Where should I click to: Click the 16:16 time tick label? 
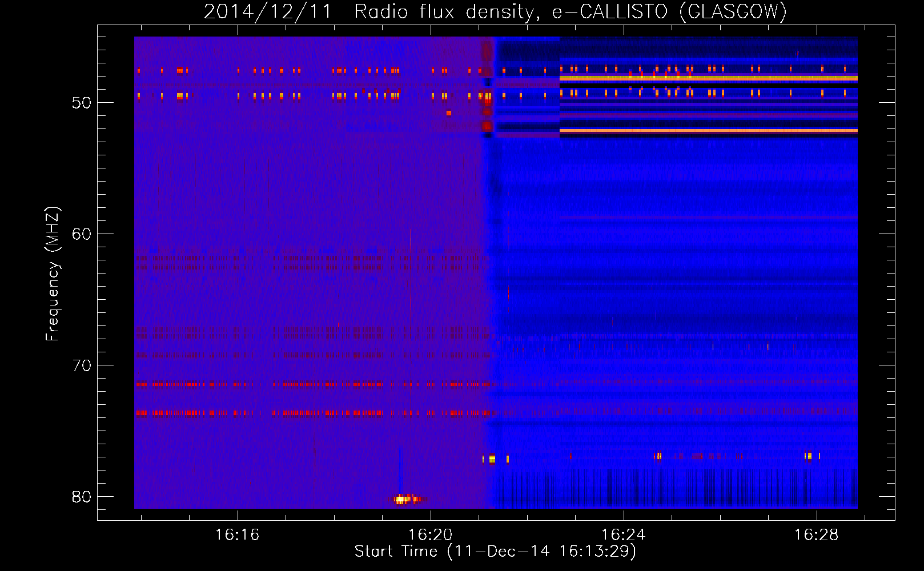coord(237,534)
